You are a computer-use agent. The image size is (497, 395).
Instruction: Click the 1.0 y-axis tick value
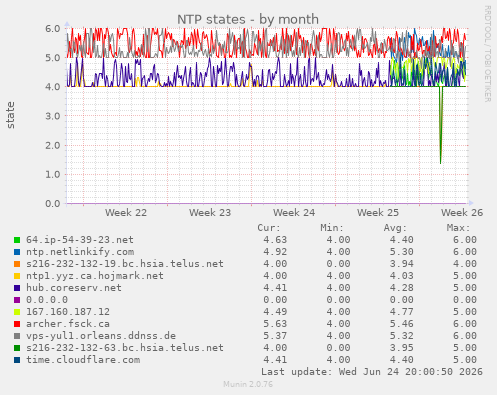coord(53,174)
